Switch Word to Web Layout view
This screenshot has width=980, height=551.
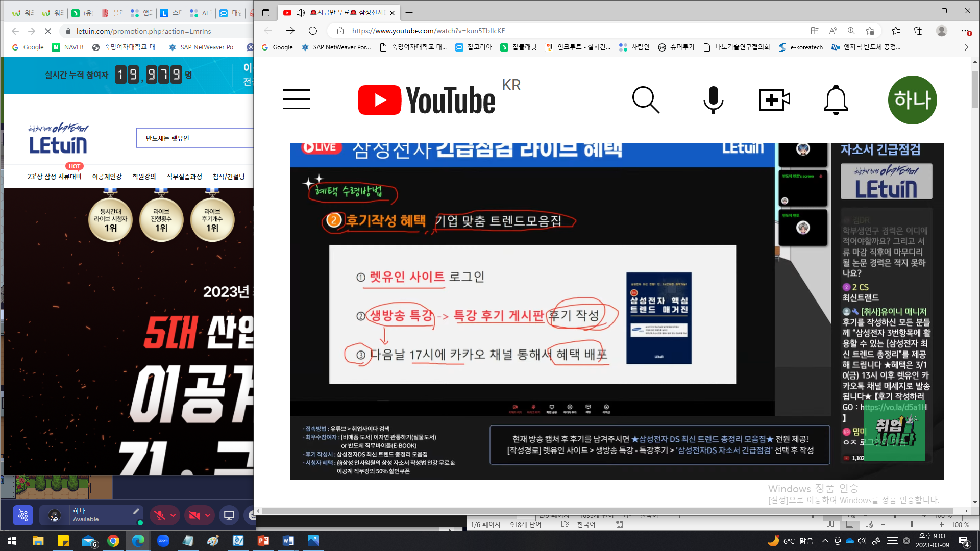[x=869, y=524]
